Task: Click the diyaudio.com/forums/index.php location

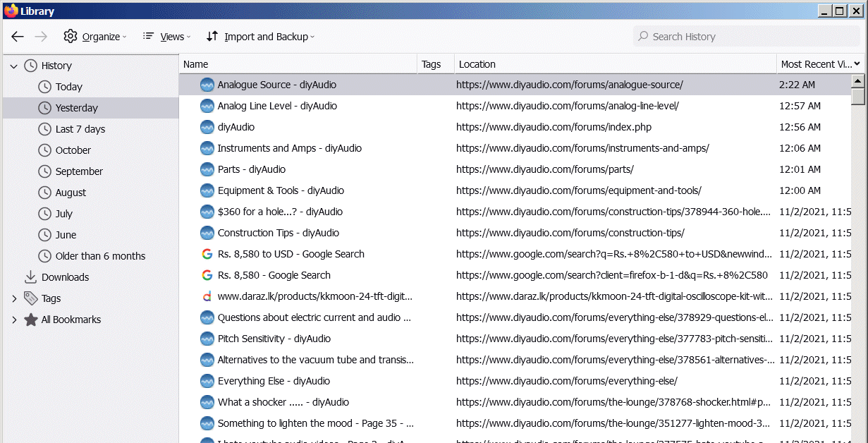Action: coord(554,127)
